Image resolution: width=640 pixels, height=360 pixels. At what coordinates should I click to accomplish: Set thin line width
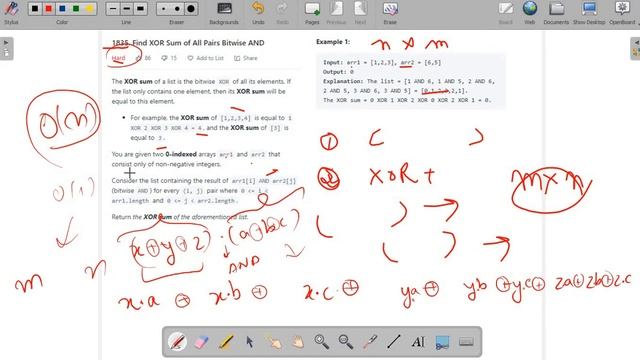pos(113,9)
